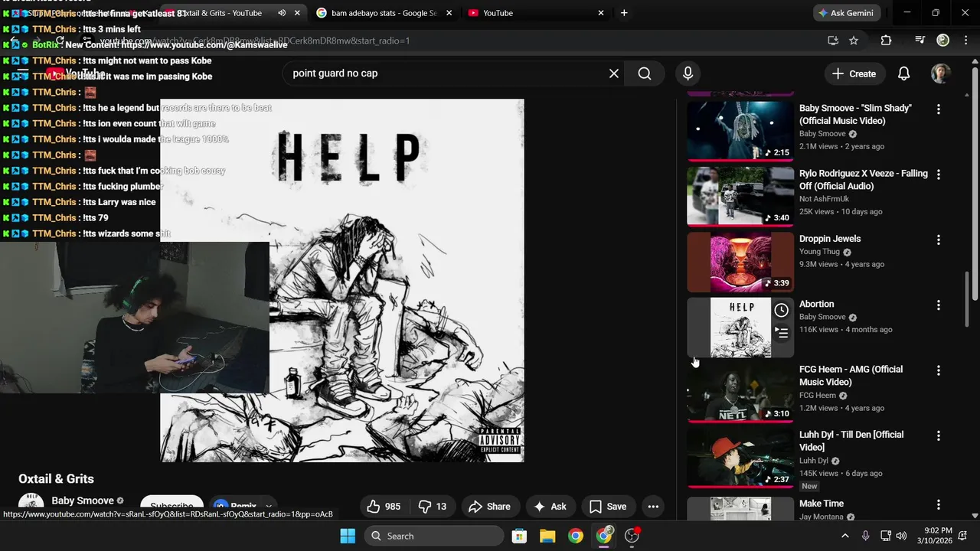The height and width of the screenshot is (551, 980).
Task: Save video to a playlist
Action: (608, 507)
